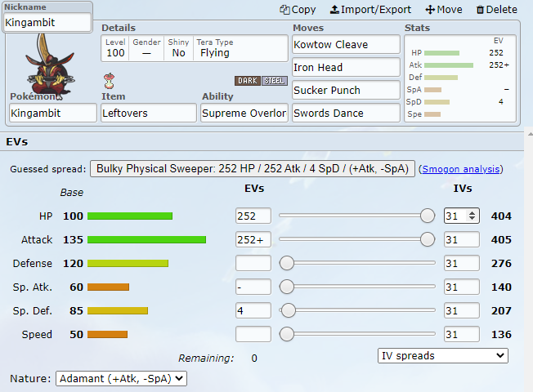Click the Gender detail cell

tap(146, 48)
